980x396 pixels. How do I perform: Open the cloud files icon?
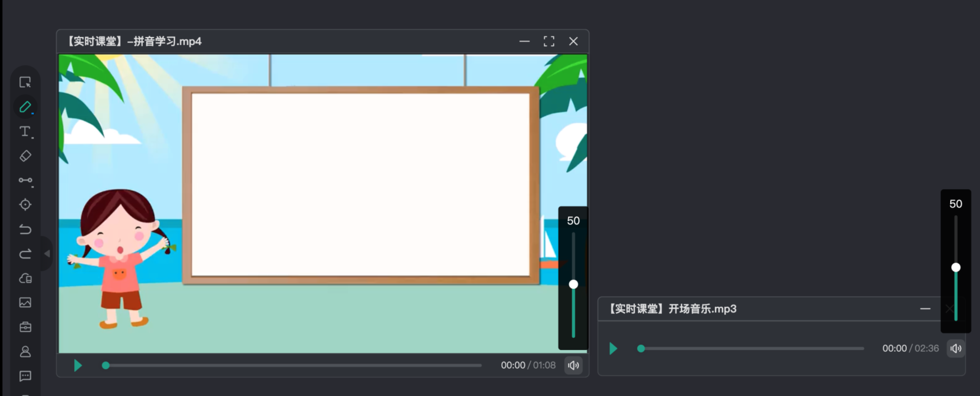tap(25, 278)
